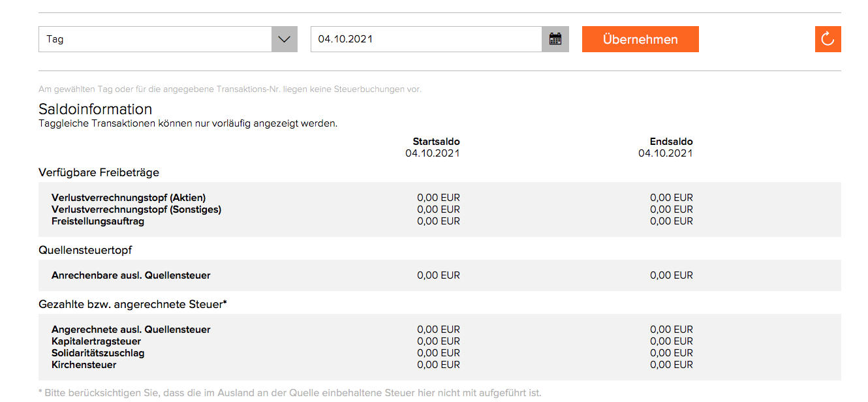
Task: Click the Freistellungsauftrag row label
Action: [x=98, y=221]
